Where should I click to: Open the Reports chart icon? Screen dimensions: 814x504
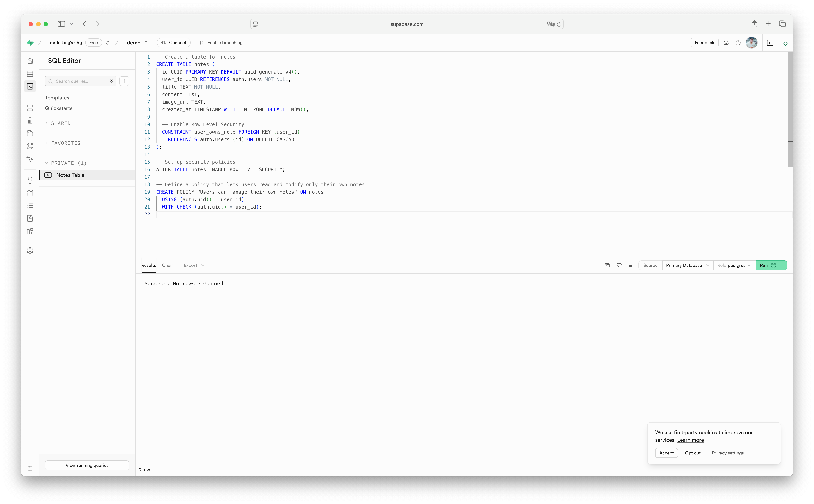30,193
